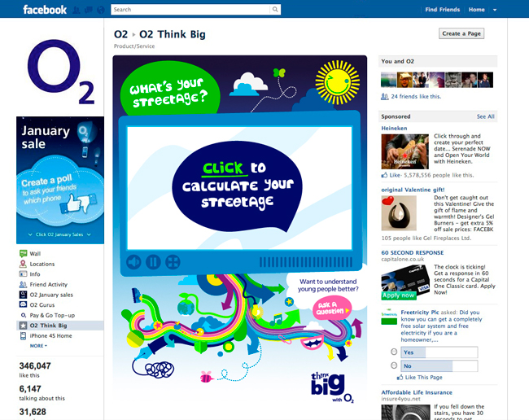Click the thumbs-up icon by Like This Page
Screen dimensions: 529x420
tap(400, 377)
